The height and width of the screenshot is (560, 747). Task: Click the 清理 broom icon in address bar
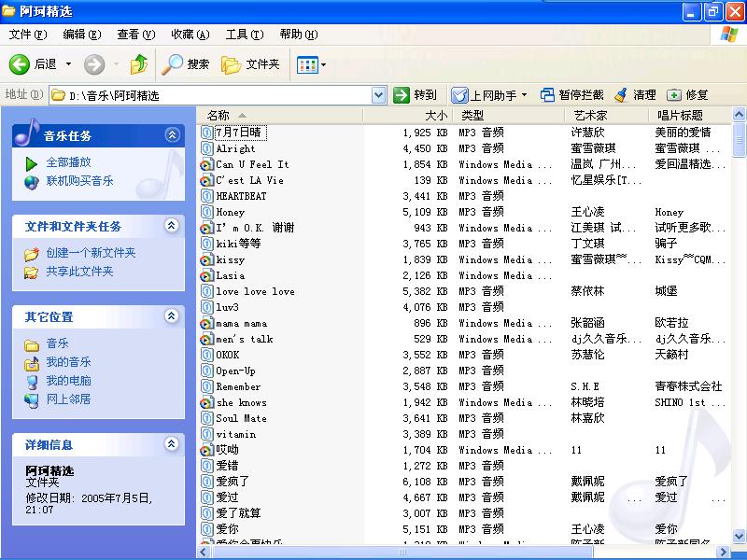coord(621,95)
